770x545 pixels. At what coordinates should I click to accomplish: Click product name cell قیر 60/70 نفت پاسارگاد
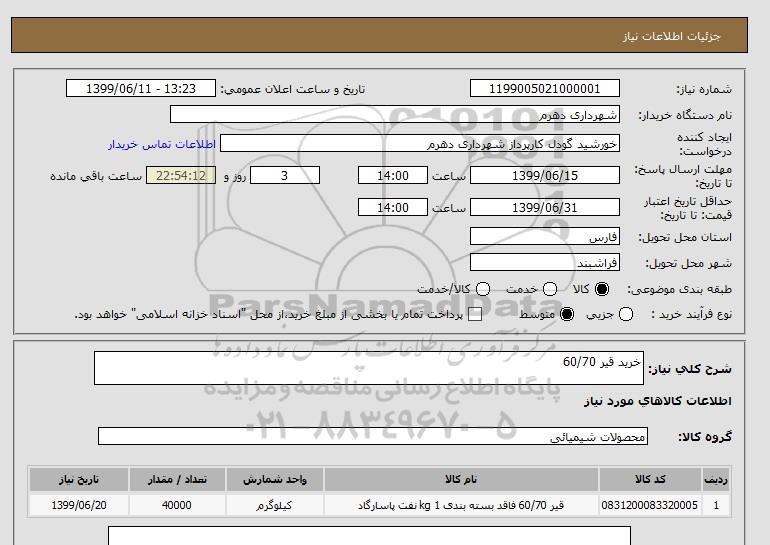tap(461, 505)
